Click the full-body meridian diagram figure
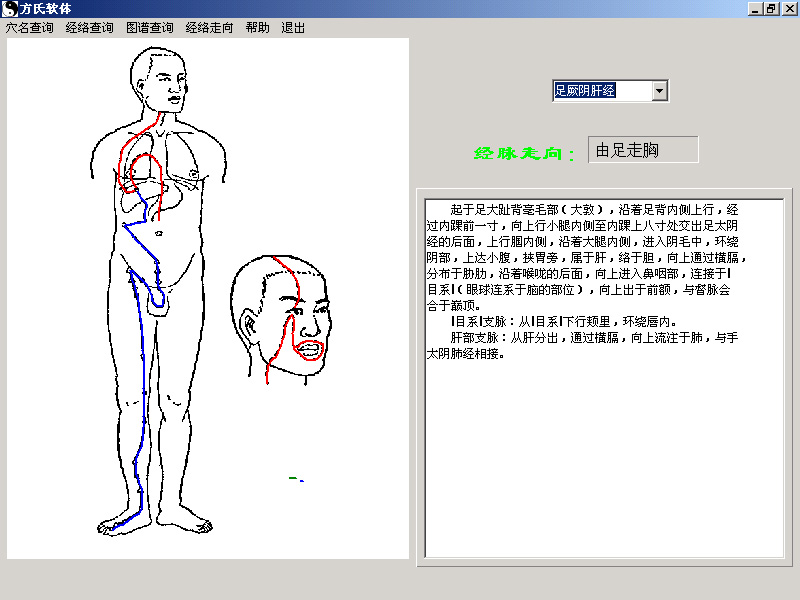 [x=160, y=300]
